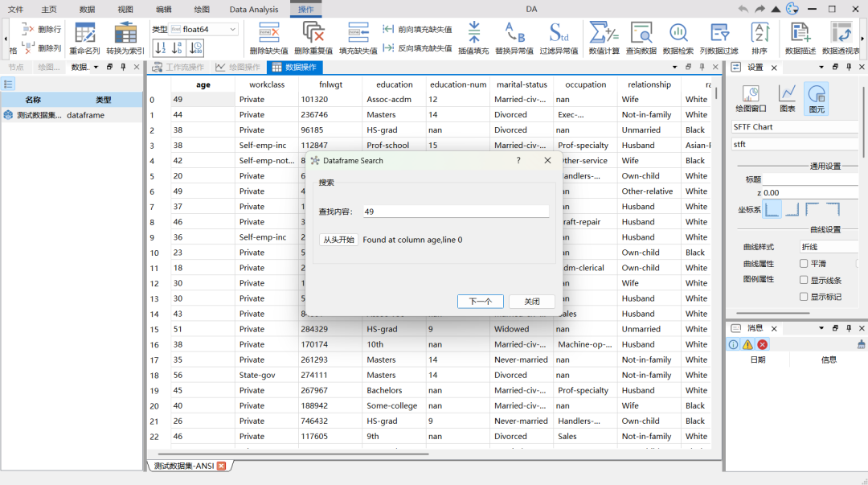Open the 设置 panel dropdown arrow
Screen dimensions: 868x485
coord(821,67)
